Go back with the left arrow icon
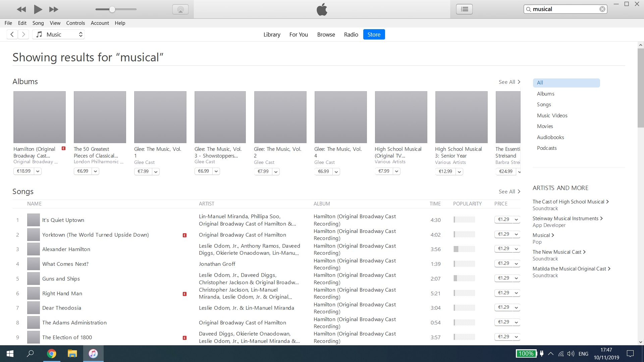644x362 pixels. tap(12, 34)
